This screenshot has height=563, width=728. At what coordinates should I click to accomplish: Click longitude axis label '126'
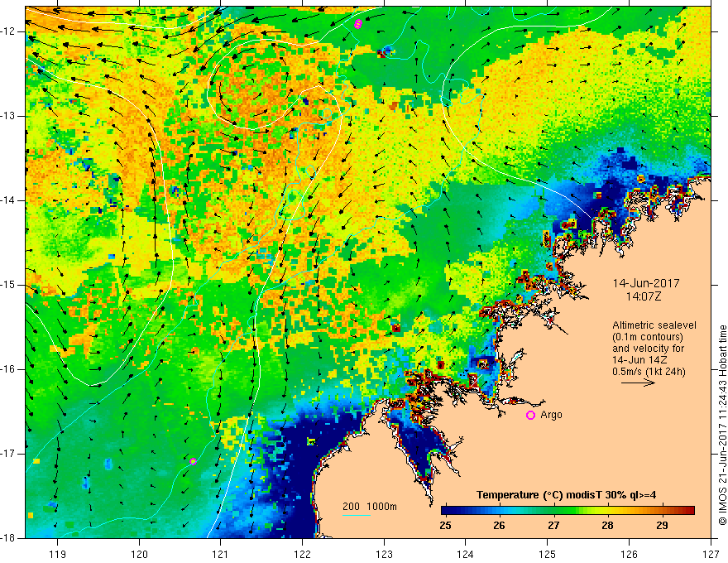[x=629, y=554]
